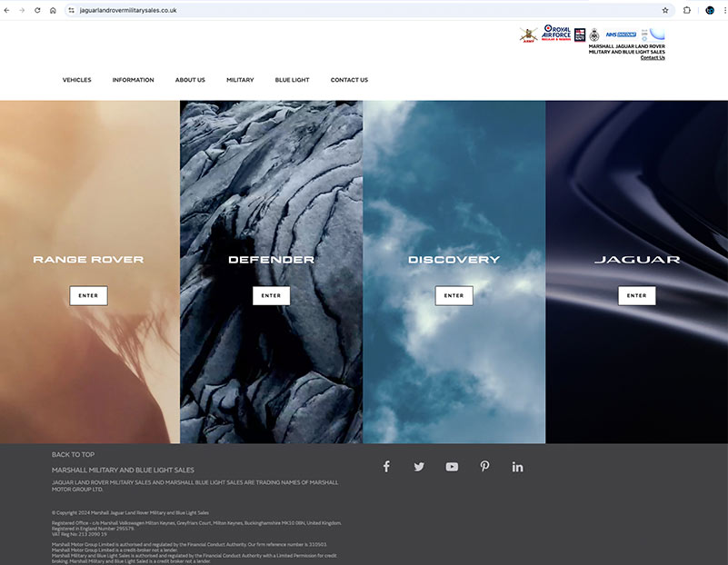Enter the Discovery section
Viewport: 728px width, 565px height.
pyautogui.click(x=454, y=295)
